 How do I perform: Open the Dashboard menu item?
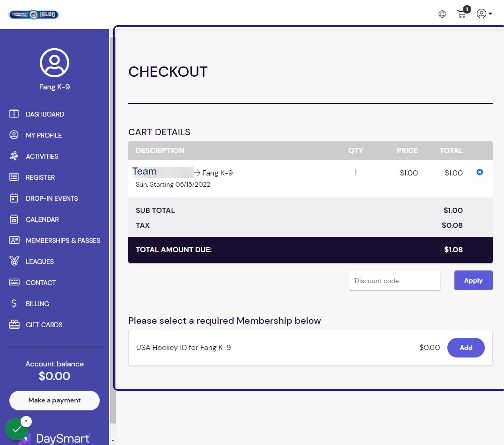tap(45, 114)
